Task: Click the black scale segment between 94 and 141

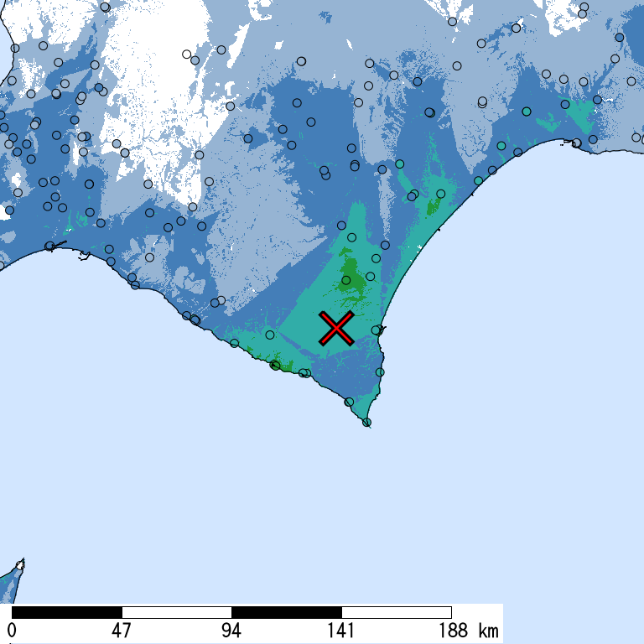Action: coord(287,612)
